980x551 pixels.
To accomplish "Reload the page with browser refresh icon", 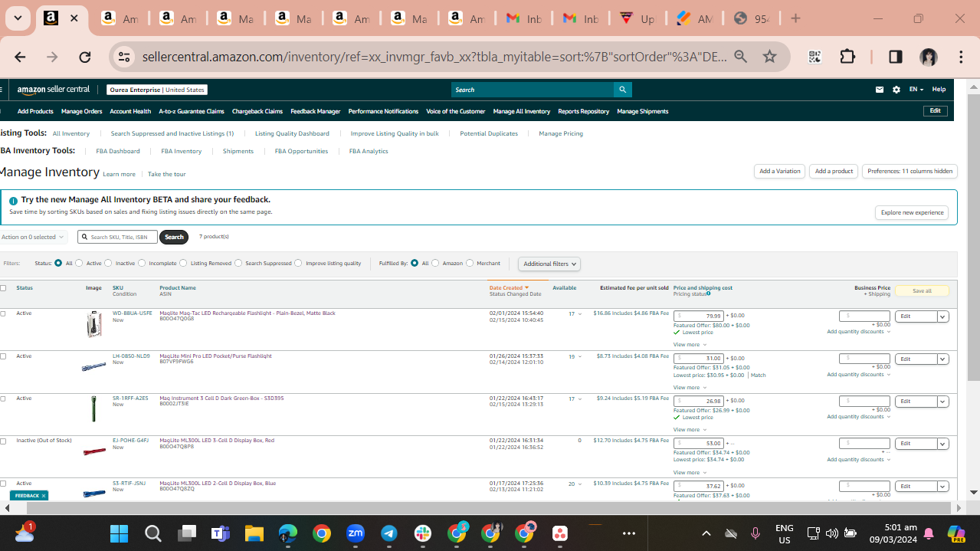I will click(x=85, y=57).
